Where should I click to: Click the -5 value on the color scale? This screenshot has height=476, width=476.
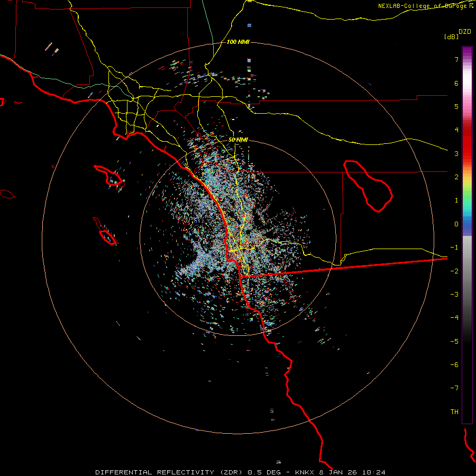(454, 342)
